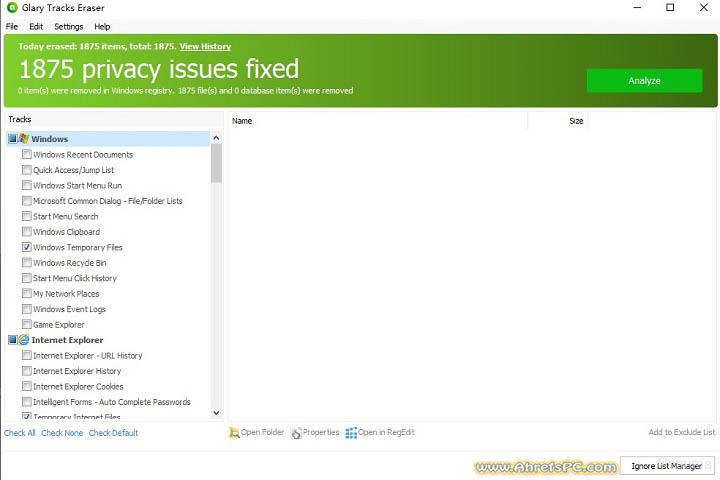This screenshot has height=480, width=720.
Task: Check Internet Explorer Cookies box
Action: coord(27,386)
